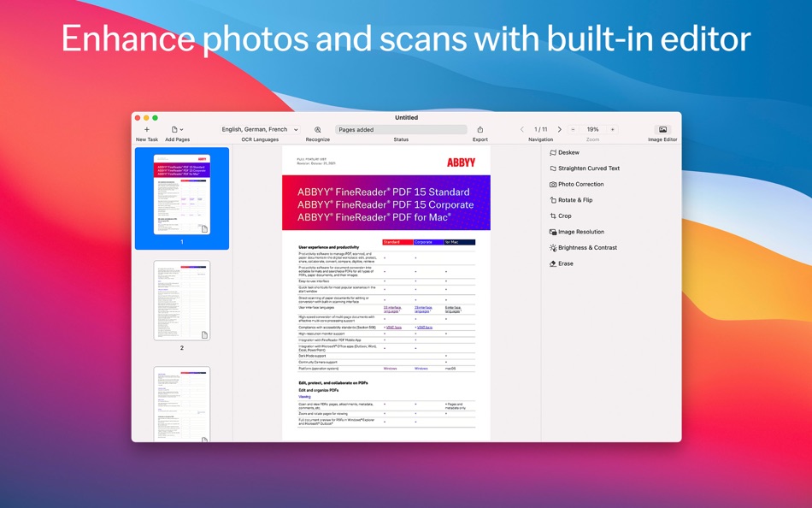Click the Export share icon
Screen dimensions: 812x508
(x=480, y=130)
